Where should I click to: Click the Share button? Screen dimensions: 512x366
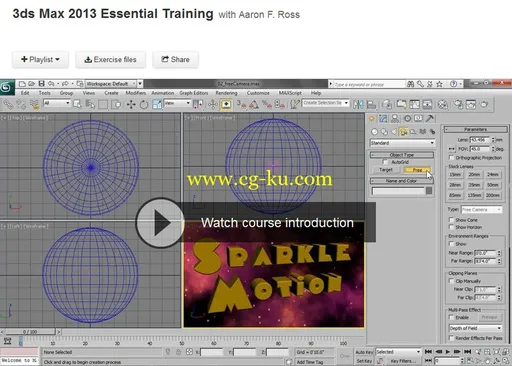(x=175, y=60)
